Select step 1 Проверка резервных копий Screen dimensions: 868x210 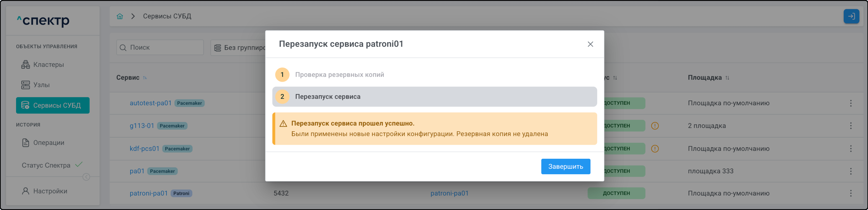click(x=339, y=75)
